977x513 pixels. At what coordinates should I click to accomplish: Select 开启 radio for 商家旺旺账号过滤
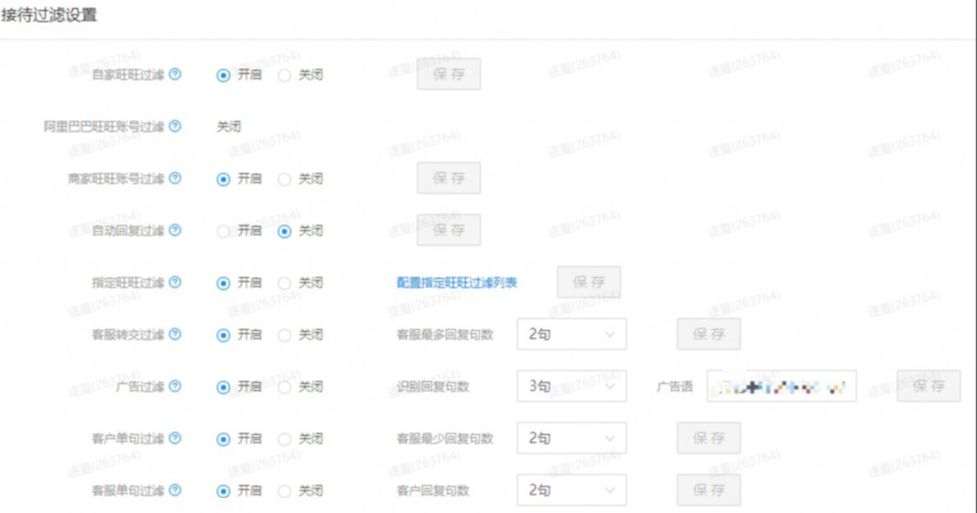point(223,180)
